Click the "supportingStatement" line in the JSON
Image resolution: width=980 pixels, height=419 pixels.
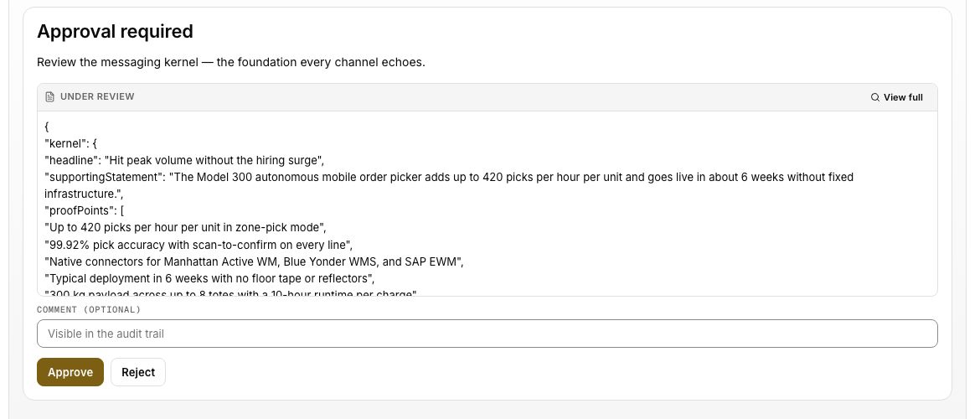point(449,186)
